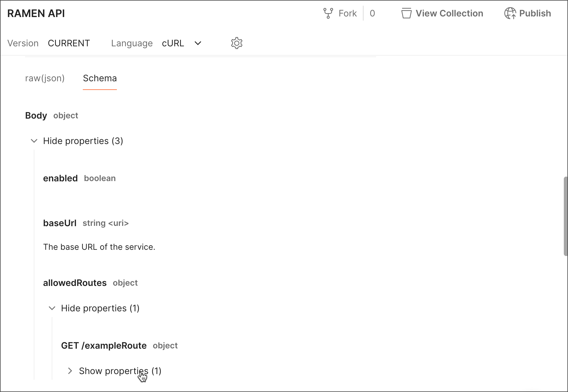Click the Fork icon
This screenshot has height=392, width=568.
point(329,13)
